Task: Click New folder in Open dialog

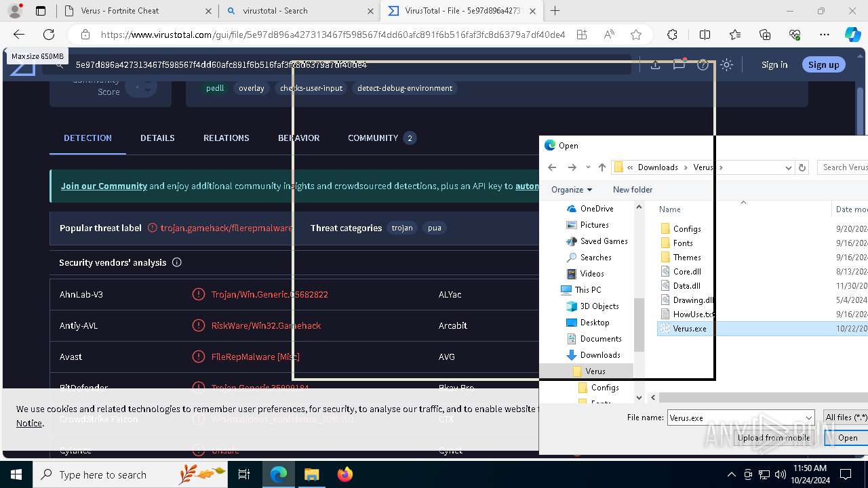Action: point(633,190)
